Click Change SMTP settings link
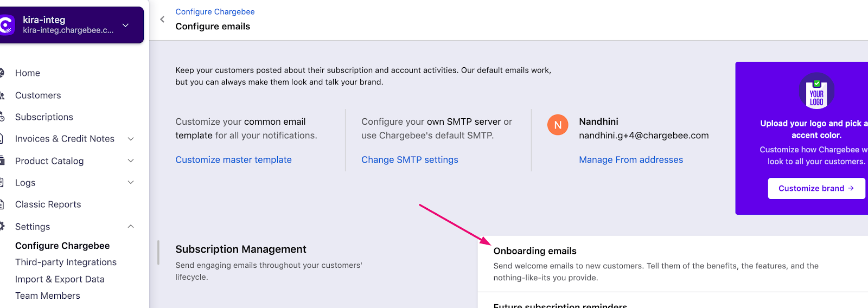Viewport: 868px width, 308px height. point(410,160)
